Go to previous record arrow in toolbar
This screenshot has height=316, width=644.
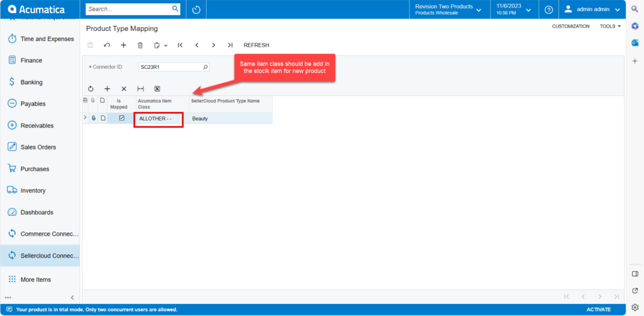(x=197, y=45)
